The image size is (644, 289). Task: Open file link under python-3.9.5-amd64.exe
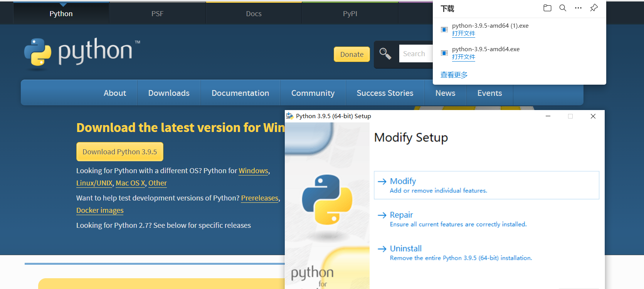point(463,57)
